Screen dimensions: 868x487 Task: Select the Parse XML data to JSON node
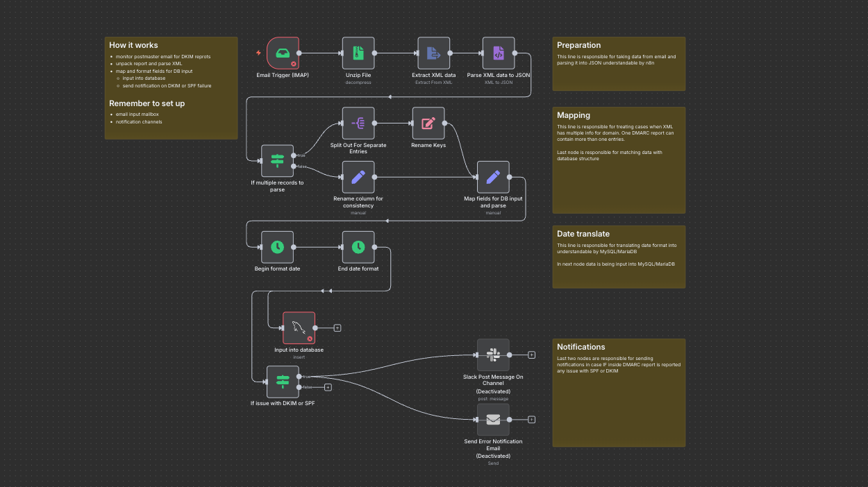498,53
